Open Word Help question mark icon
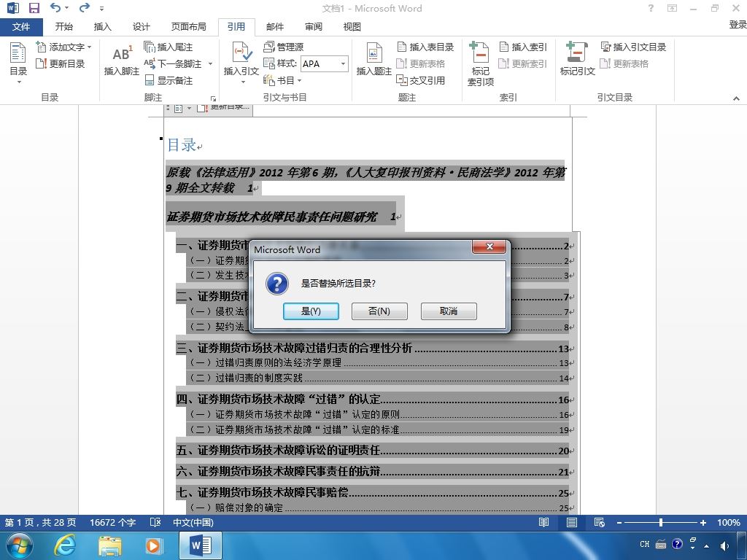 point(651,8)
